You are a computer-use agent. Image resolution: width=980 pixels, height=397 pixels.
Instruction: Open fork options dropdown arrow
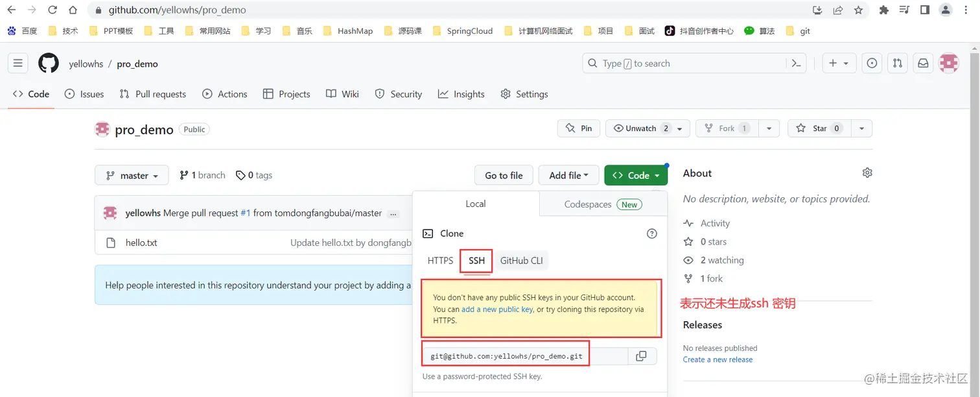769,128
